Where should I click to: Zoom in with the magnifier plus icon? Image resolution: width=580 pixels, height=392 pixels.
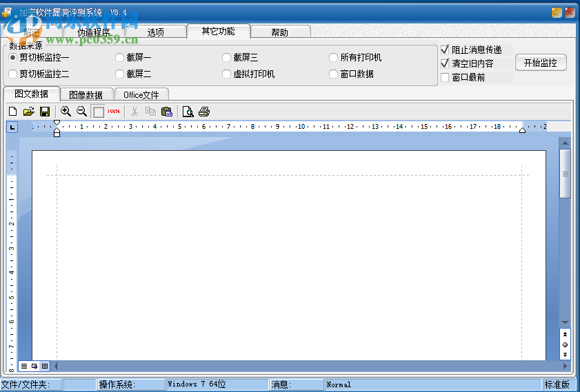tap(66, 111)
